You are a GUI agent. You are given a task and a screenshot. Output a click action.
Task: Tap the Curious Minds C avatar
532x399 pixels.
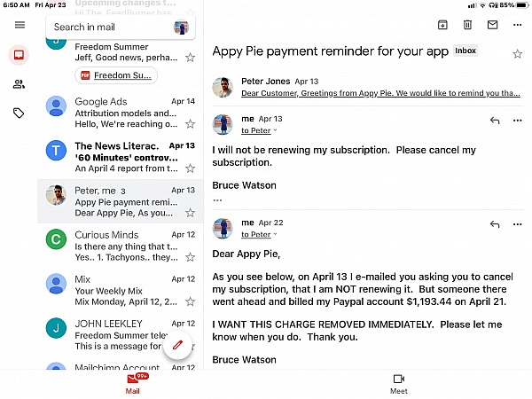pyautogui.click(x=56, y=239)
